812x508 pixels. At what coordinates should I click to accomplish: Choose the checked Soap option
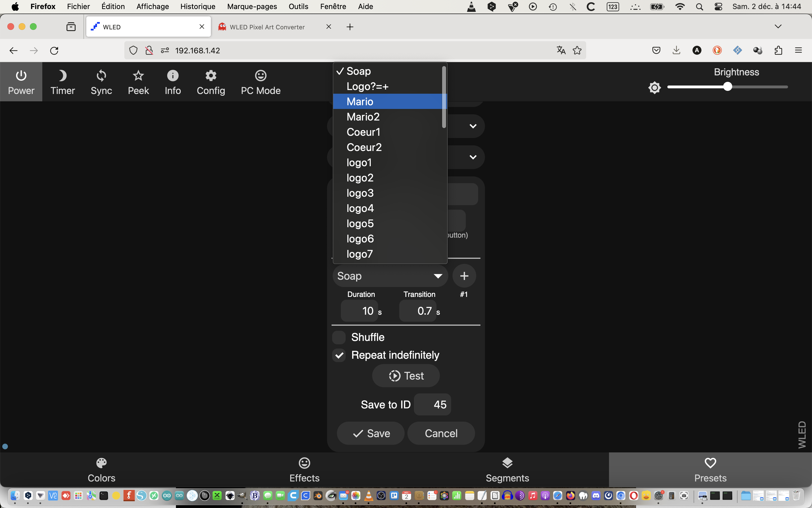388,71
